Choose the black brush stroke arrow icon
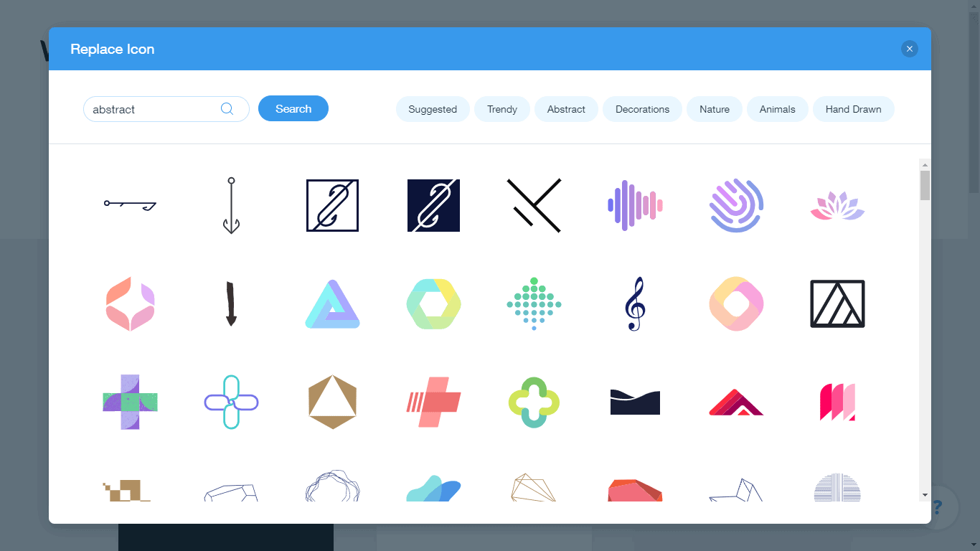This screenshot has width=980, height=551. click(231, 303)
